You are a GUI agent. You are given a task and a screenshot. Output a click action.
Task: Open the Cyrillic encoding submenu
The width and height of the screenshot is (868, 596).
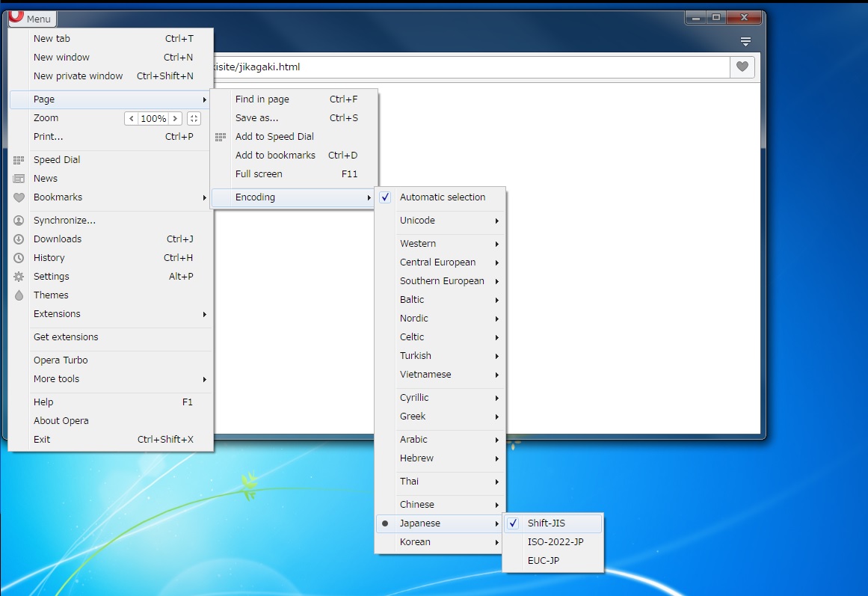(x=440, y=398)
